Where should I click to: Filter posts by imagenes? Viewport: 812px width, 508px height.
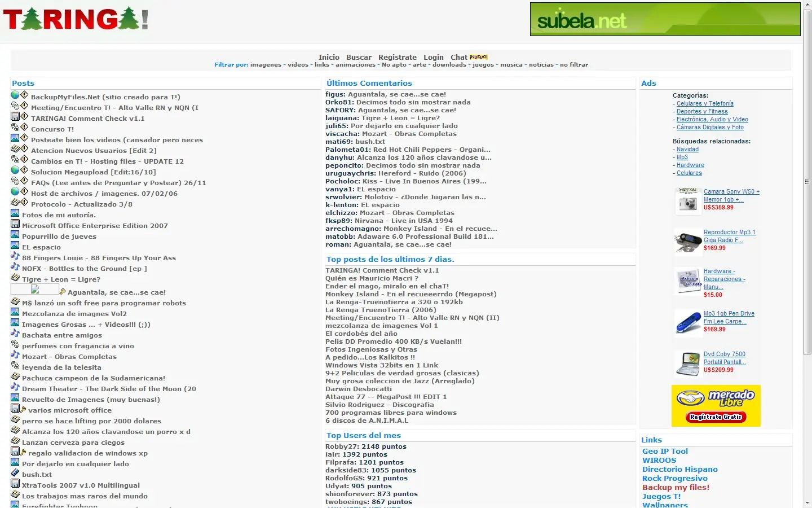[266, 65]
